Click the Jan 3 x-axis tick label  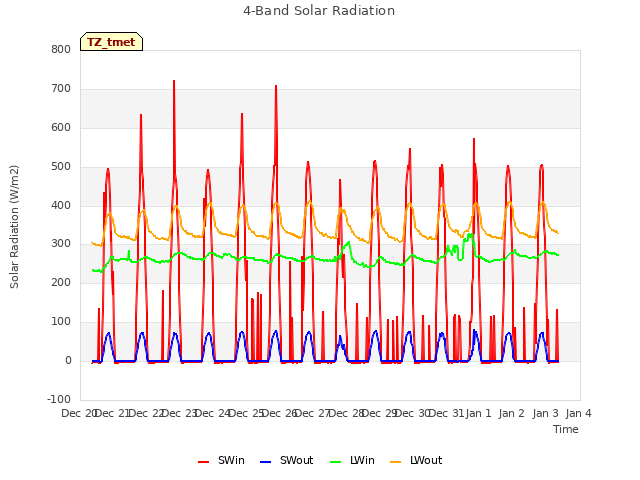pyautogui.click(x=545, y=413)
